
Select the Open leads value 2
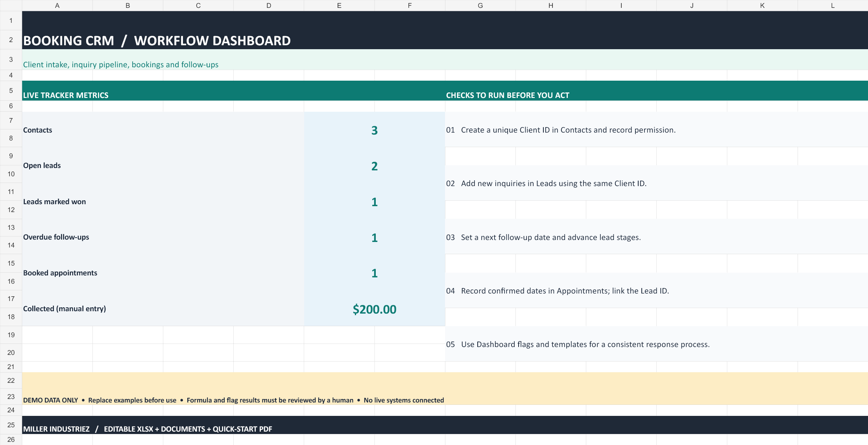pyautogui.click(x=374, y=166)
